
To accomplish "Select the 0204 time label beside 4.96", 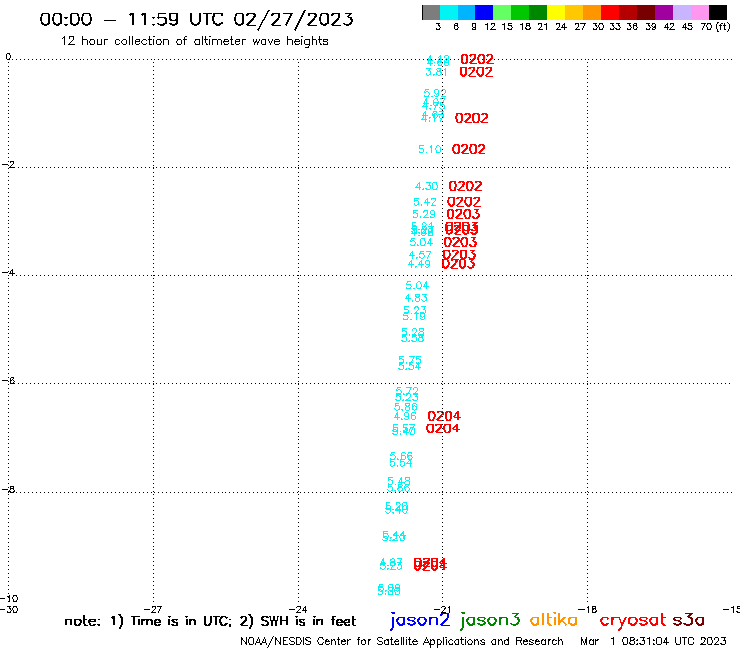I will pos(444,416).
